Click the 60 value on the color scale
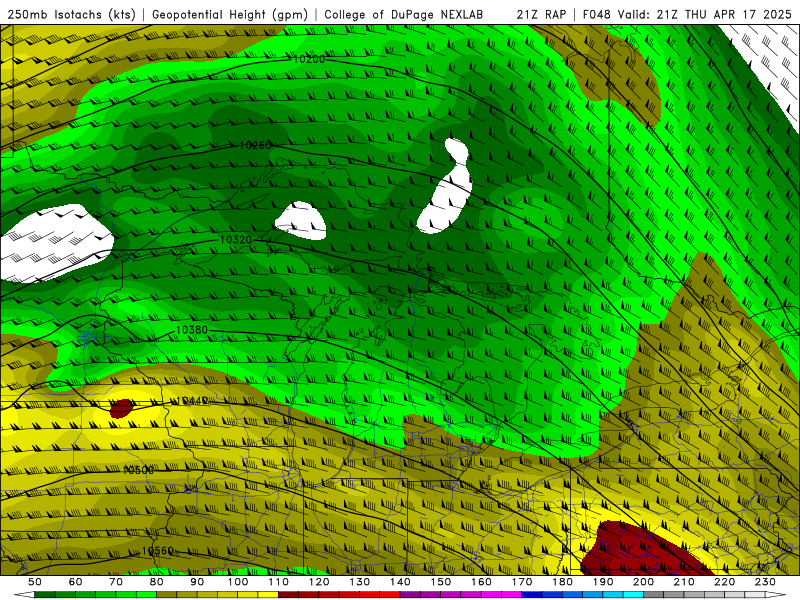Screen dimensions: 800x600 pos(76,582)
